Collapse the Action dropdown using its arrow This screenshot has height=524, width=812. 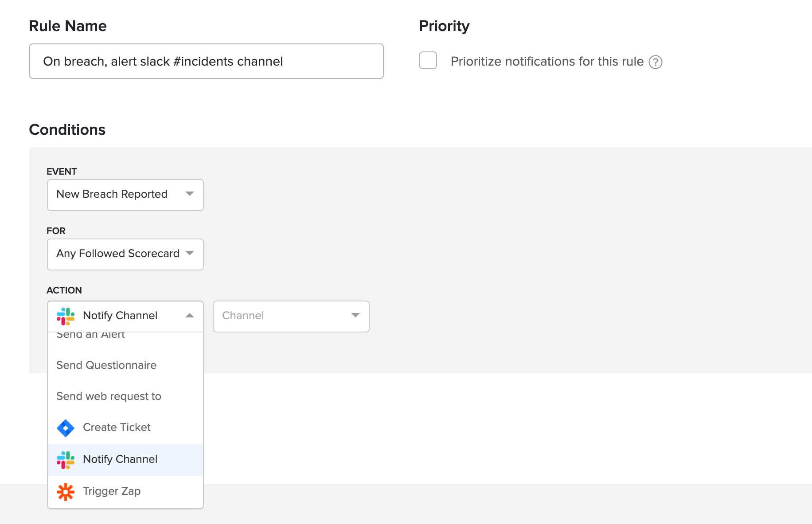coord(190,316)
